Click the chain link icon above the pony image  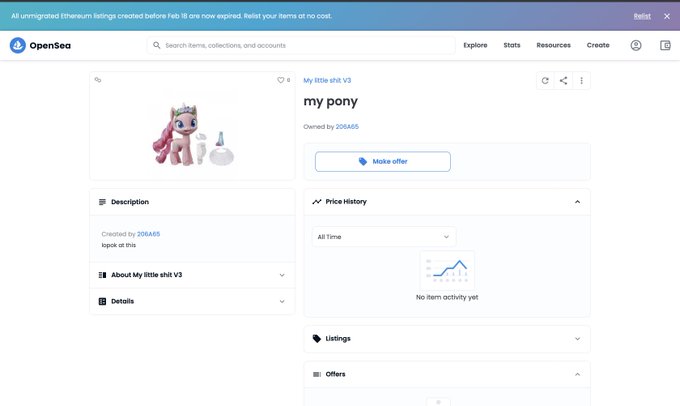[x=98, y=80]
